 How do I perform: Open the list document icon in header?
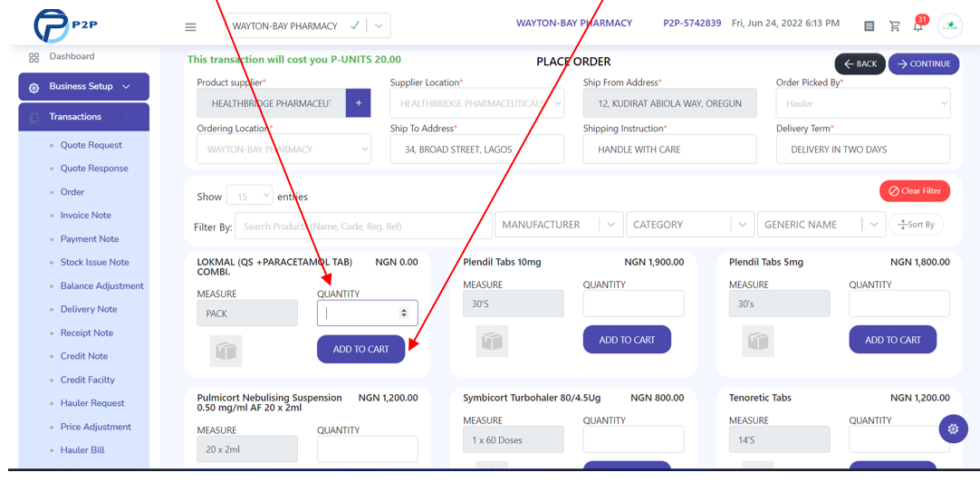[869, 26]
